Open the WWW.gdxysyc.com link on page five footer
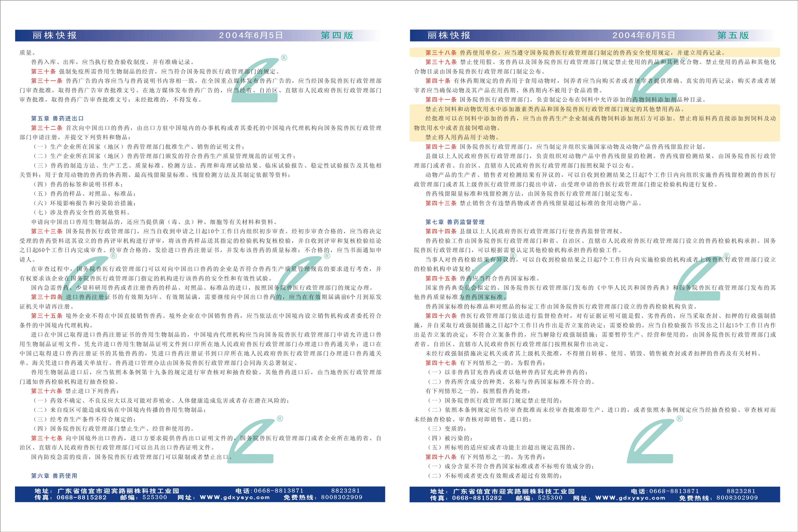 (630, 498)
